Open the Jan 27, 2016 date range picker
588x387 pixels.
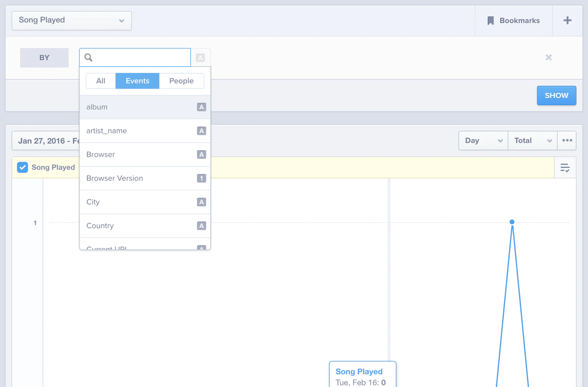point(48,141)
